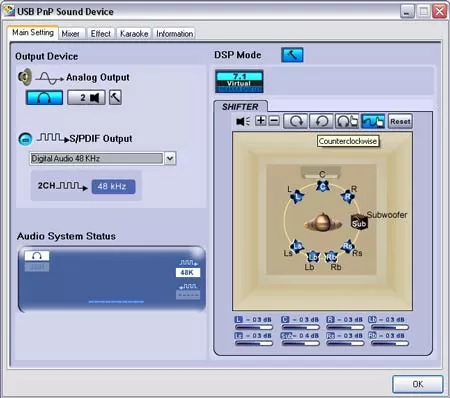Select the C center speaker icon
This screenshot has width=450, height=398.
[x=323, y=186]
